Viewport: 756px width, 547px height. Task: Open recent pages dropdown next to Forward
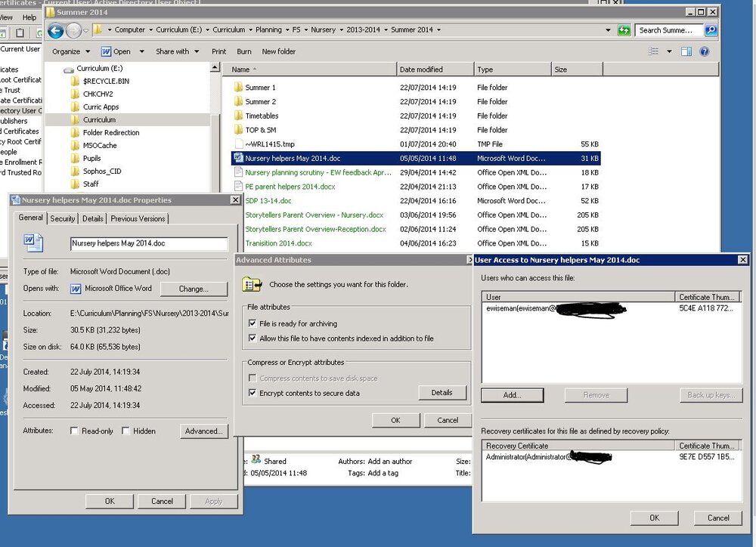[86, 30]
